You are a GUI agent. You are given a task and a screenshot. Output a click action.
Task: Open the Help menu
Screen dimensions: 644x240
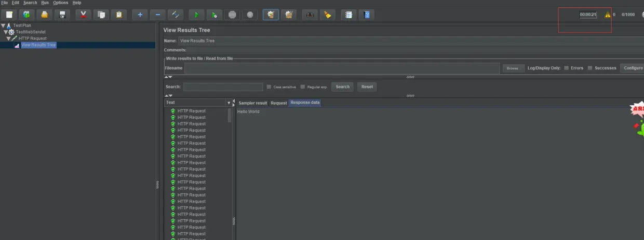tap(77, 3)
